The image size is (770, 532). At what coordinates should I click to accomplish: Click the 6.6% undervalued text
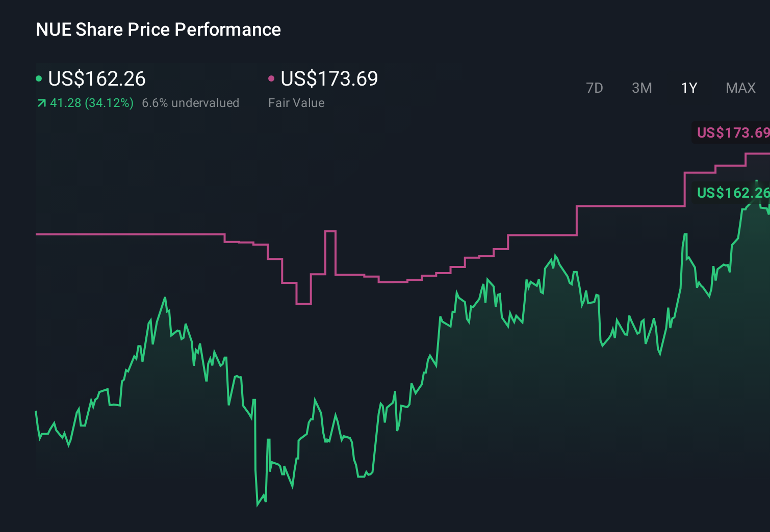[191, 102]
